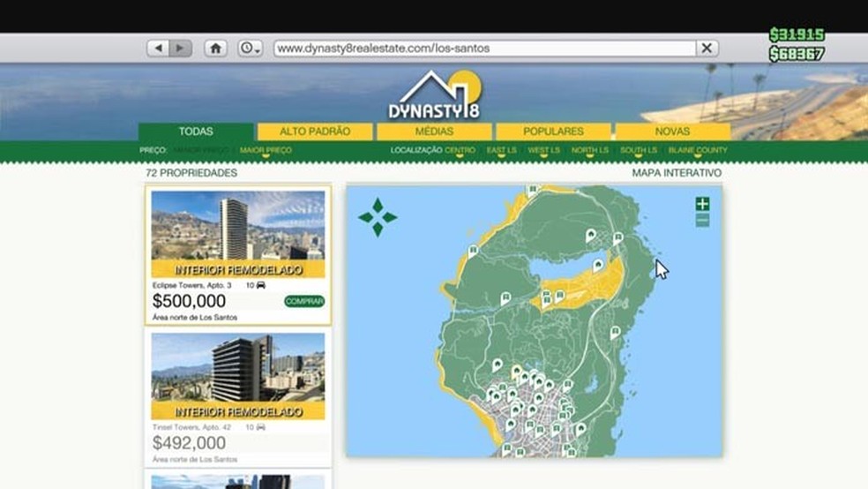Click the URL address field
The height and width of the screenshot is (489, 868).
coord(484,49)
